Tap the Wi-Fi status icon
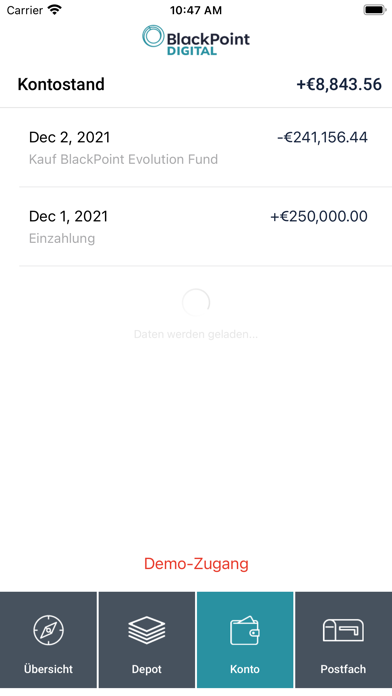The image size is (392, 696). tap(55, 10)
